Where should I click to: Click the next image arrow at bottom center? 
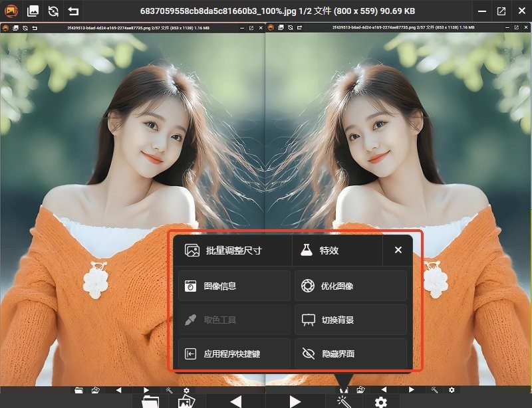point(294,401)
